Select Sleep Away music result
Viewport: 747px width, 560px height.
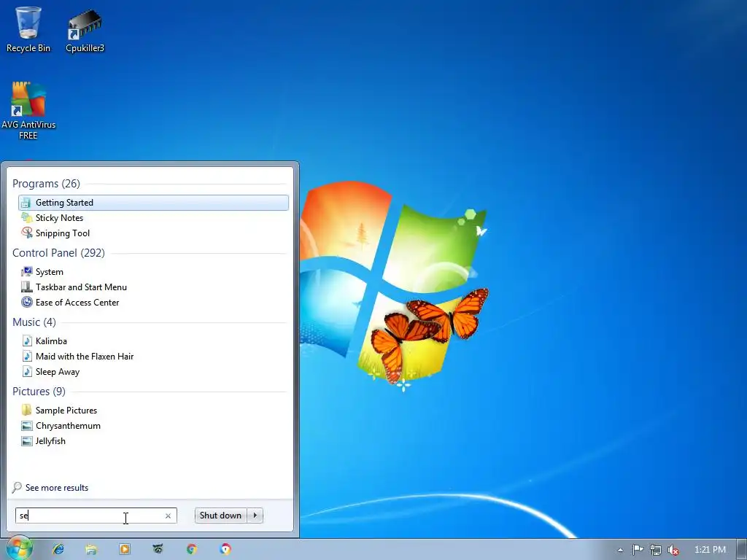click(x=153, y=371)
